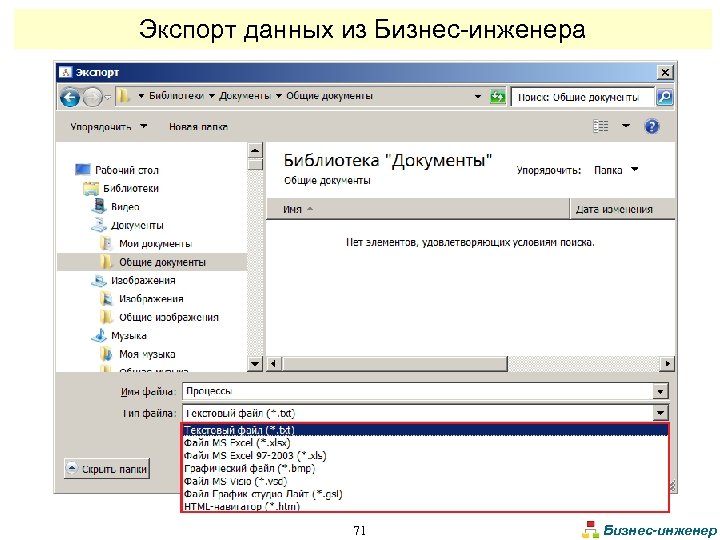Image resolution: width=720 pixels, height=540 pixels.
Task: Select Библиотеки in the navigation tree
Action: click(131, 189)
